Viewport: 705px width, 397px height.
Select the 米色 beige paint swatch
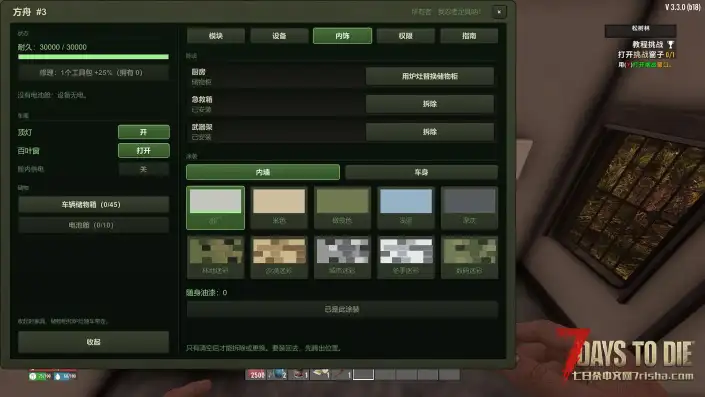point(279,208)
